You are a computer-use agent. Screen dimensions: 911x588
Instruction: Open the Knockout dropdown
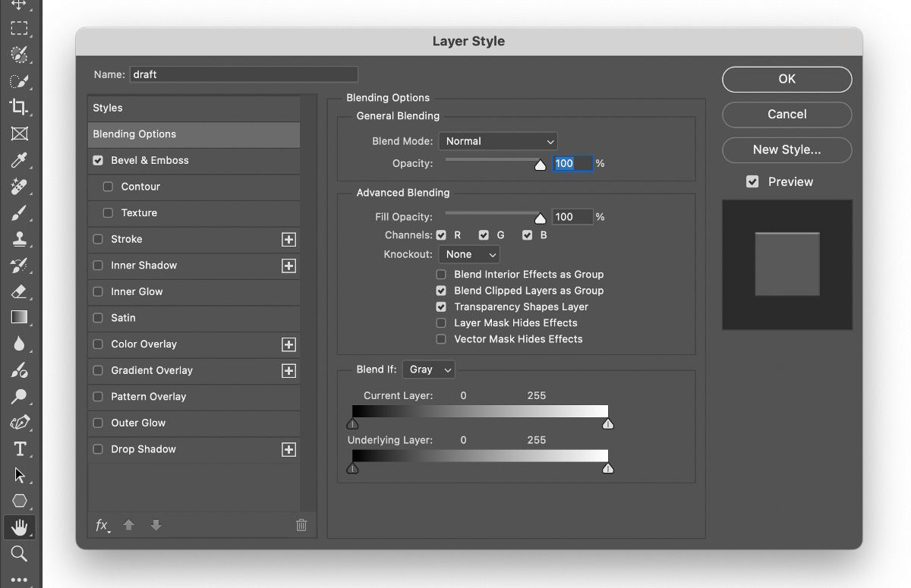(x=468, y=254)
